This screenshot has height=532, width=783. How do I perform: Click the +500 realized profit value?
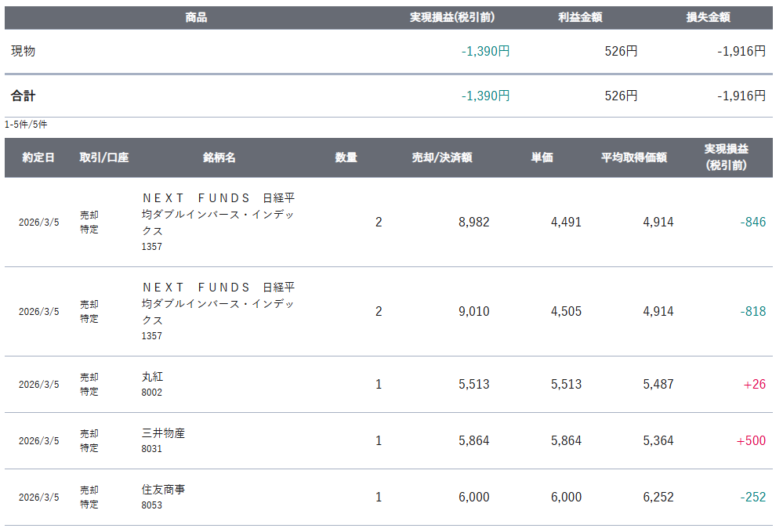751,441
